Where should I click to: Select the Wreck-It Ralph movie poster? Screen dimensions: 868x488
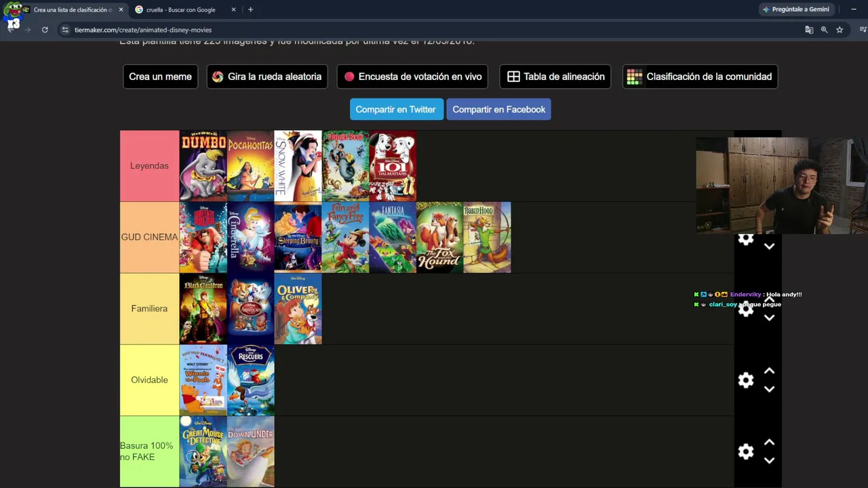pyautogui.click(x=203, y=237)
